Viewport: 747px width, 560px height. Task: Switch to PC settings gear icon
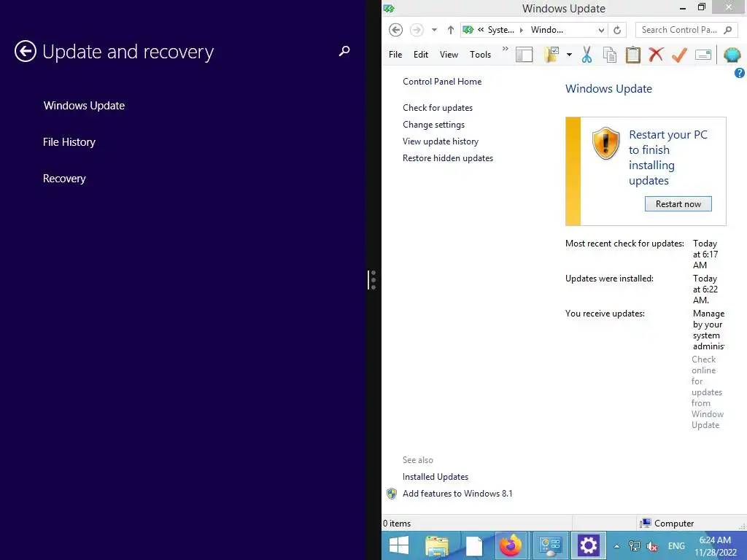click(589, 545)
